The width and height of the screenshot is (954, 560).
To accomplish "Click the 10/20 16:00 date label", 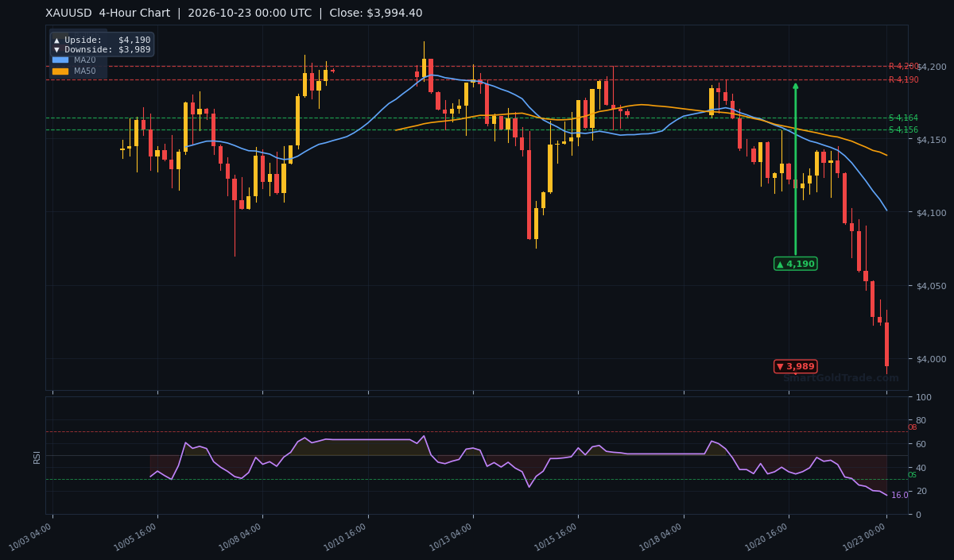I will pyautogui.click(x=766, y=537).
